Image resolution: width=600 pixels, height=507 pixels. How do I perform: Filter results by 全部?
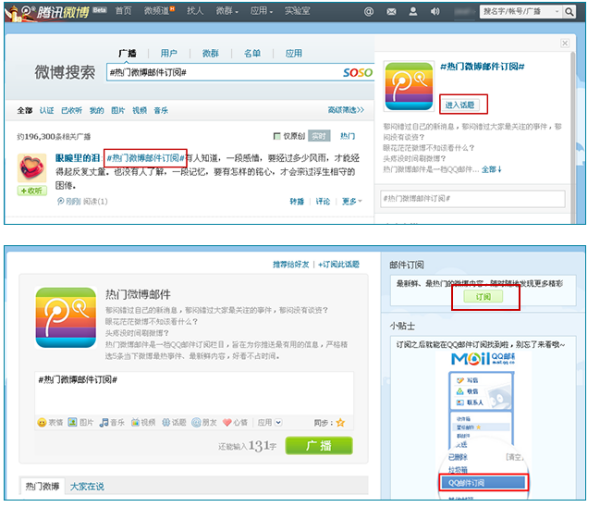click(25, 112)
